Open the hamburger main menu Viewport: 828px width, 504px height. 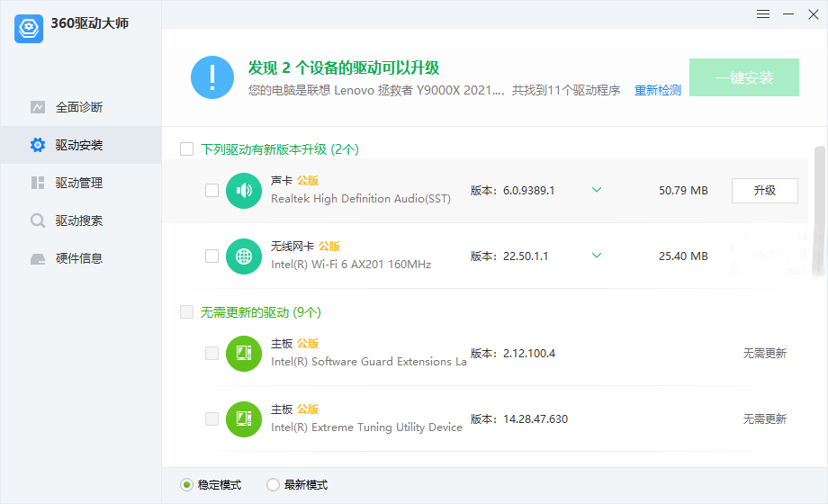[x=763, y=13]
